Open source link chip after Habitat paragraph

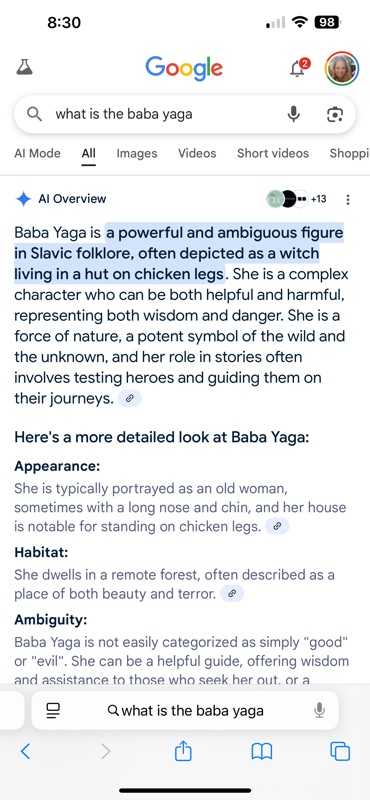click(x=232, y=593)
